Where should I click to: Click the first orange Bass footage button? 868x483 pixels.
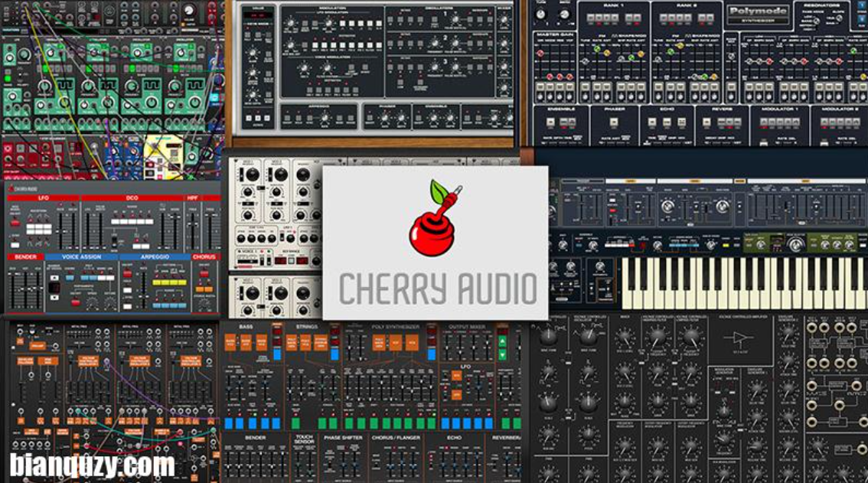[230, 343]
